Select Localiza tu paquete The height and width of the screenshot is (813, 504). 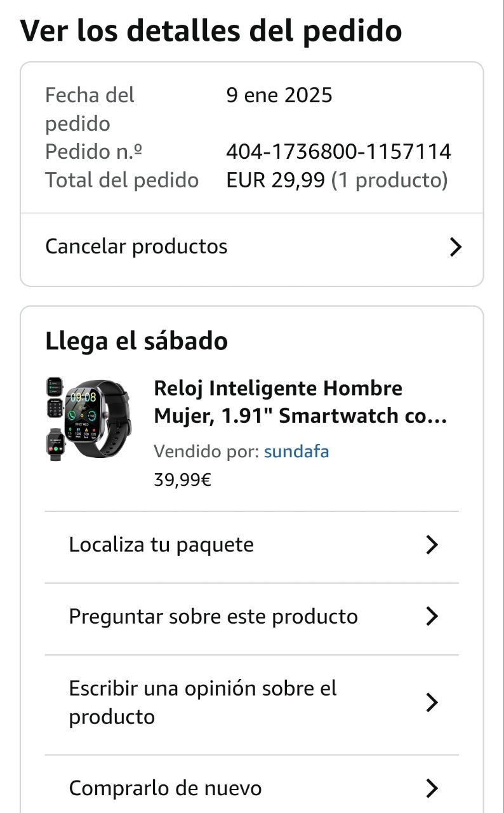[x=252, y=547]
